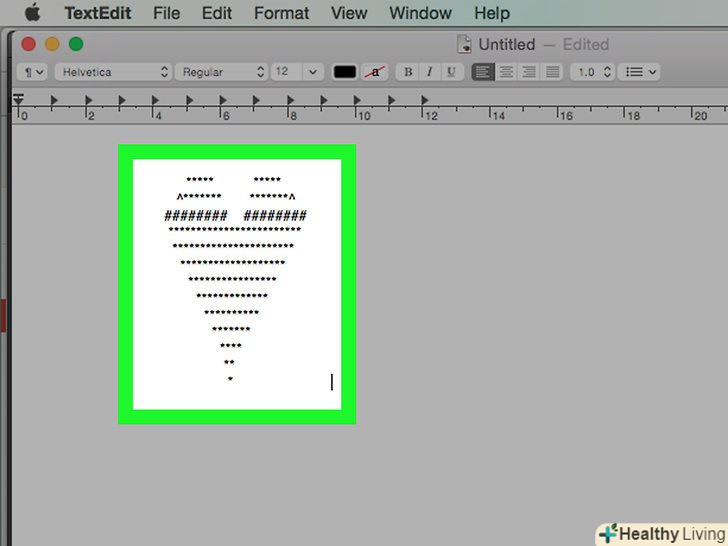Click the right ######## text in the heart
This screenshot has width=728, height=546.
(x=275, y=215)
